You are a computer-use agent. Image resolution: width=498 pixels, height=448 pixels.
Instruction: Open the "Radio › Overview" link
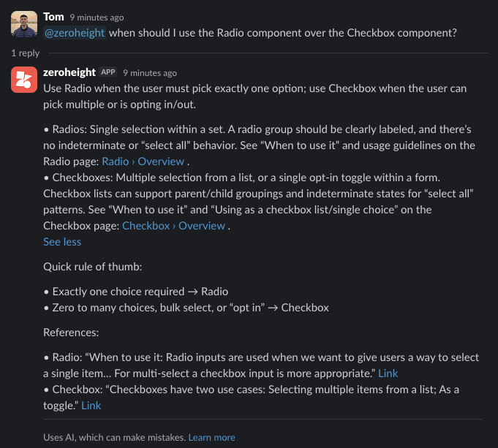(143, 162)
